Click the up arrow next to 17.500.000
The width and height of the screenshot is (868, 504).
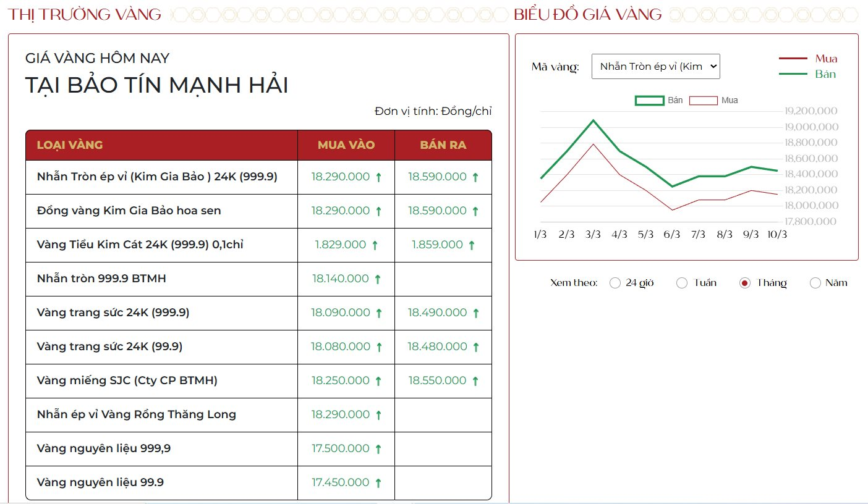pos(379,448)
